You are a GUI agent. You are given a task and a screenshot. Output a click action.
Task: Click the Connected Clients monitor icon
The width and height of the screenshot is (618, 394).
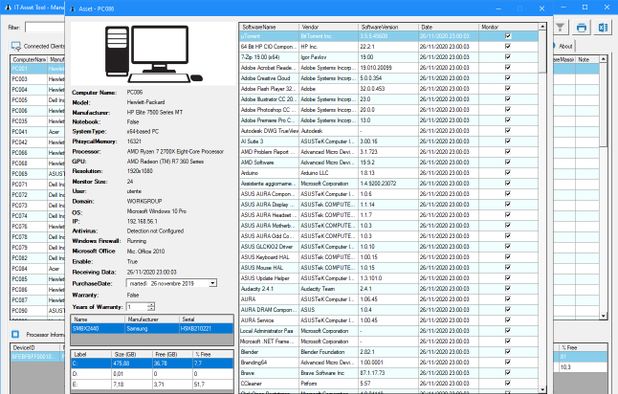click(16, 46)
